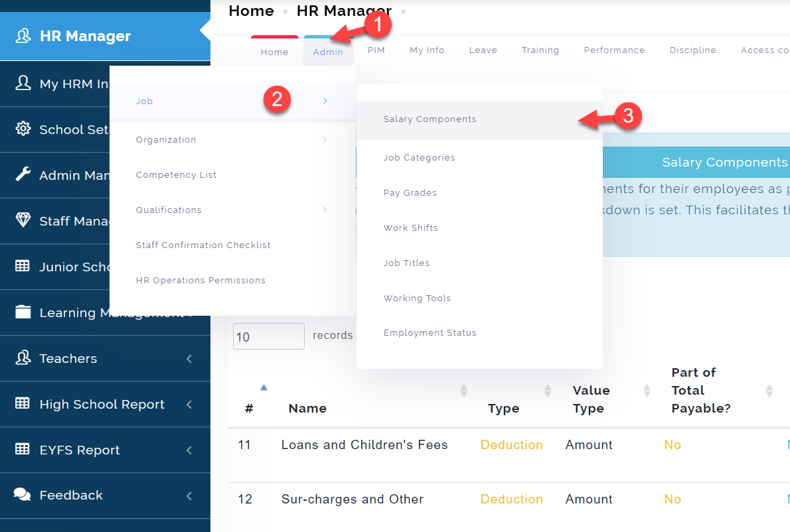Open the Admin tab

point(328,52)
